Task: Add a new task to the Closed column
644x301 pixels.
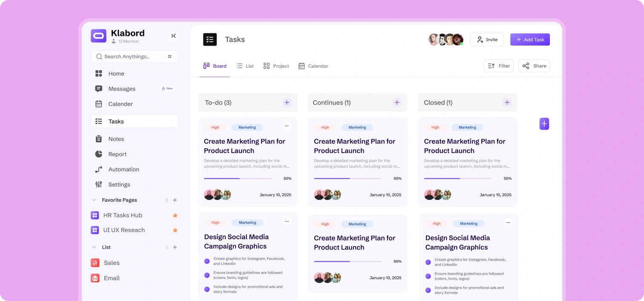Action: [507, 102]
